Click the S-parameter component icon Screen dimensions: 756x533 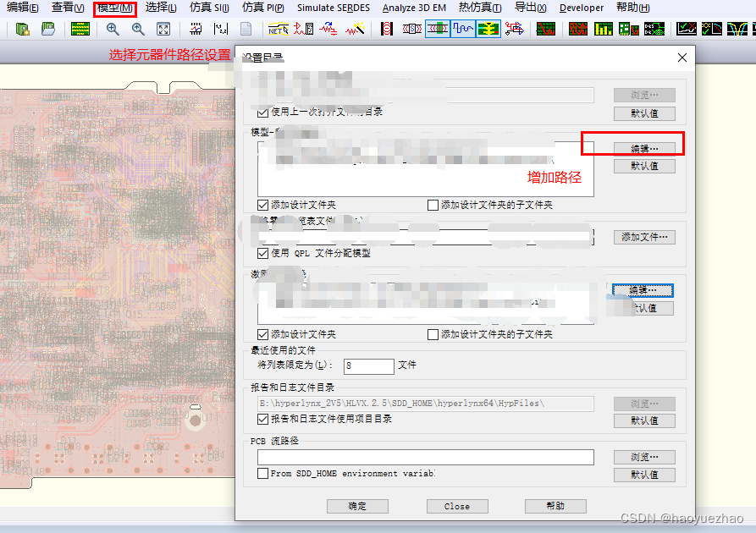pos(411,30)
